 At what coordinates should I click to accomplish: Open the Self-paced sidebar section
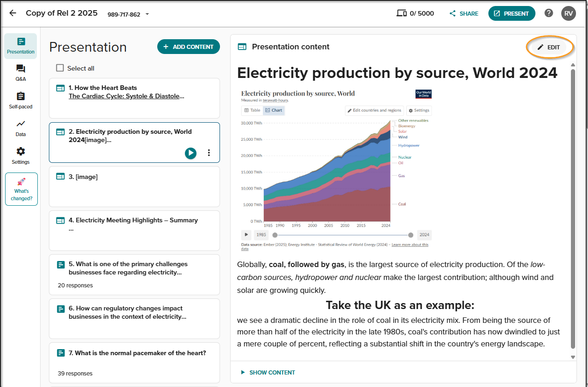21,101
